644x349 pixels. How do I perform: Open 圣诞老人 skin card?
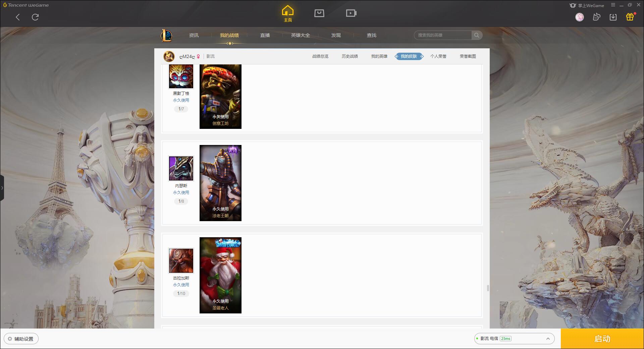(220, 275)
